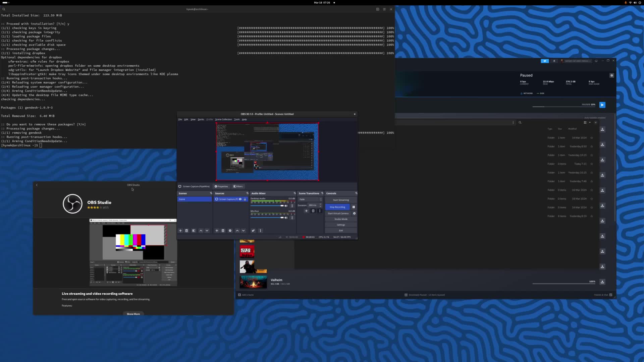The height and width of the screenshot is (362, 644).
Task: Open the Scene Collection menu in OBS
Action: tap(223, 119)
